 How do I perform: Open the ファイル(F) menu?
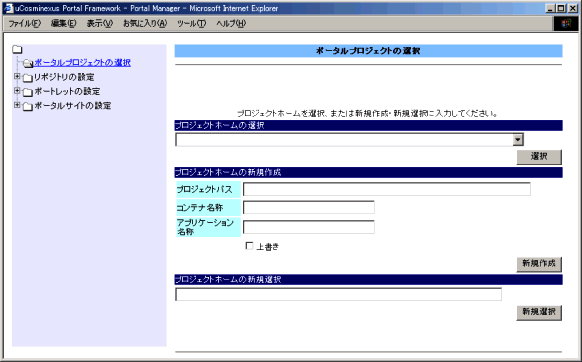point(24,23)
